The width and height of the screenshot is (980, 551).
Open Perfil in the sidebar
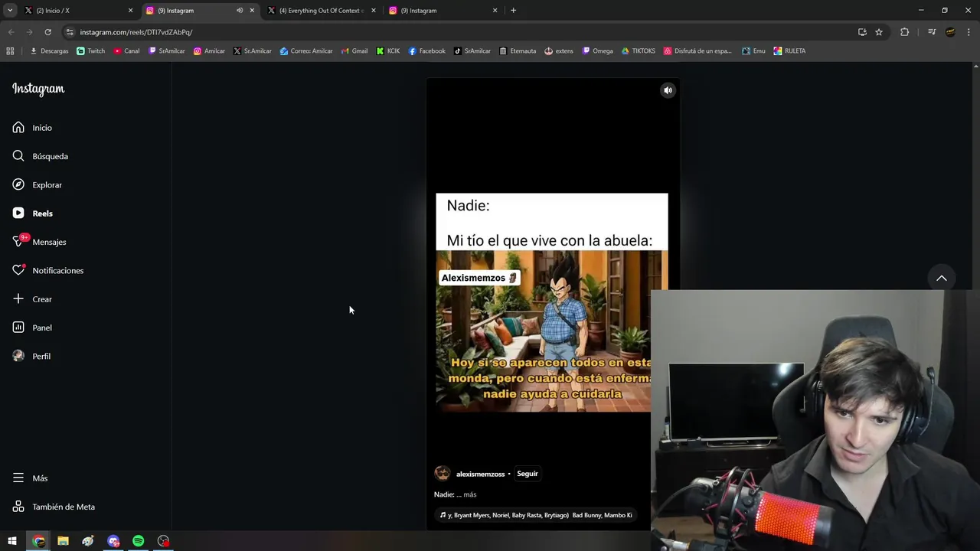[31, 356]
